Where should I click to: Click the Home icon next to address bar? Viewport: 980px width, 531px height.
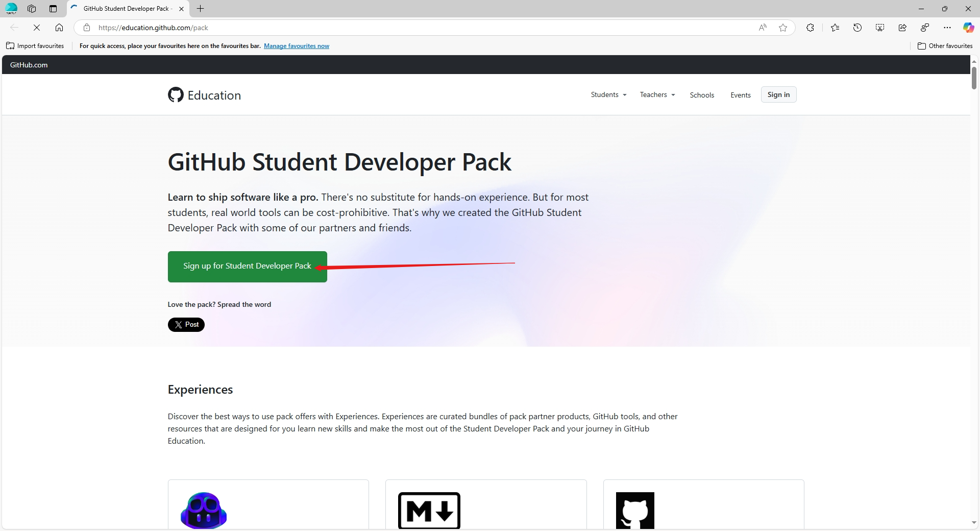[59, 28]
